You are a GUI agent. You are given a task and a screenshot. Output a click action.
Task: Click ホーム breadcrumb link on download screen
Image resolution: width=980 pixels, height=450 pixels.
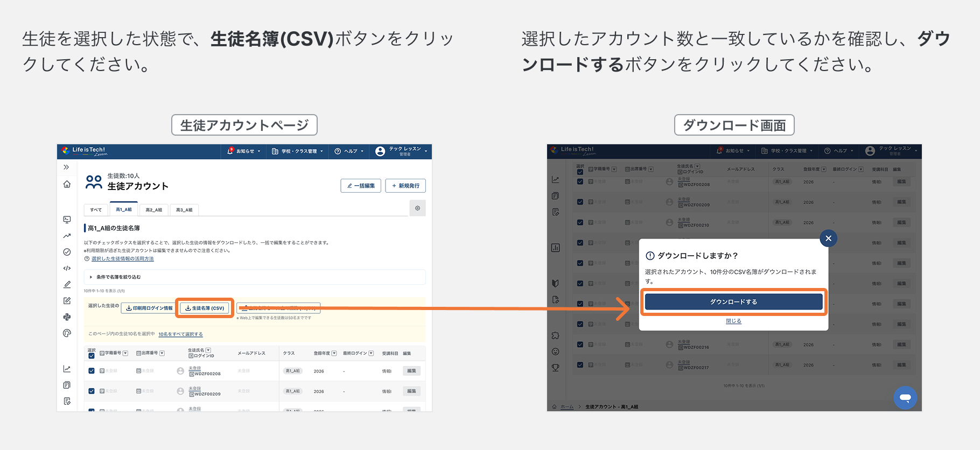567,407
